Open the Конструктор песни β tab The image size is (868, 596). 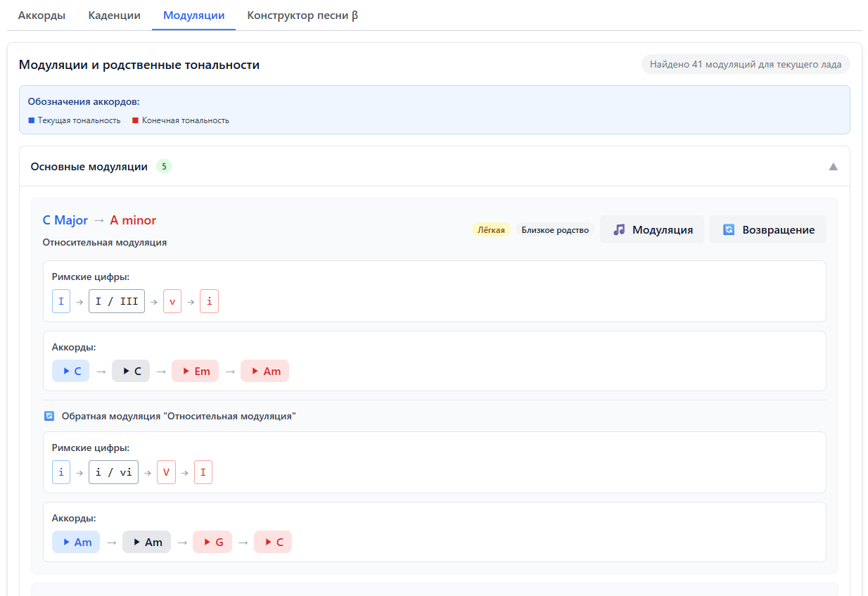pyautogui.click(x=302, y=15)
